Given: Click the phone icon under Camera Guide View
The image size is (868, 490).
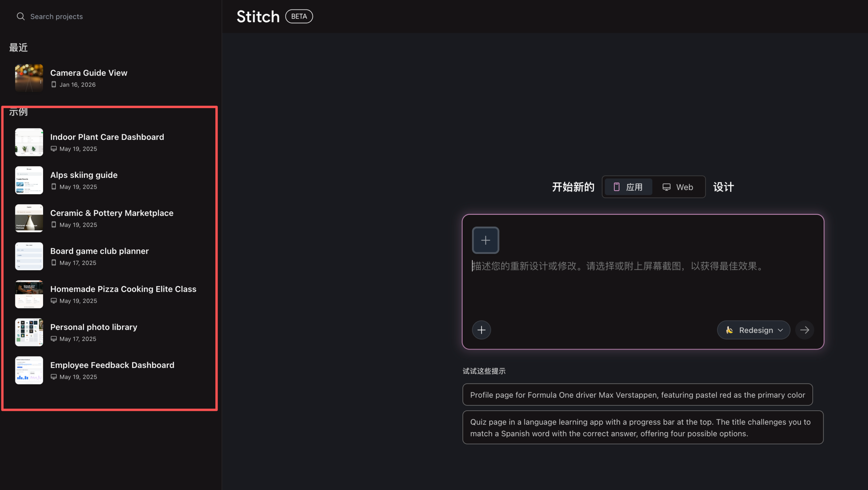Looking at the screenshot, I should click(x=54, y=84).
